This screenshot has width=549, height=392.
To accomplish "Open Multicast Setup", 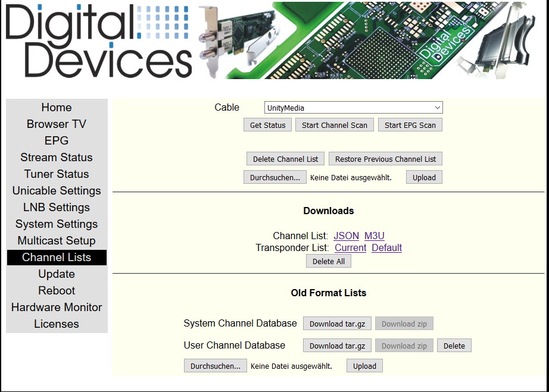I will click(57, 241).
